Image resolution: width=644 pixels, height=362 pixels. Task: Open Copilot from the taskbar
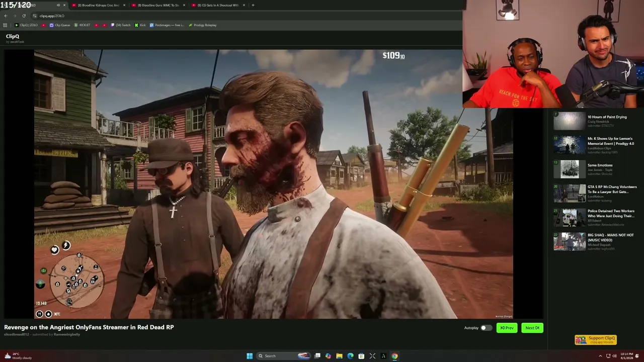pos(328,356)
